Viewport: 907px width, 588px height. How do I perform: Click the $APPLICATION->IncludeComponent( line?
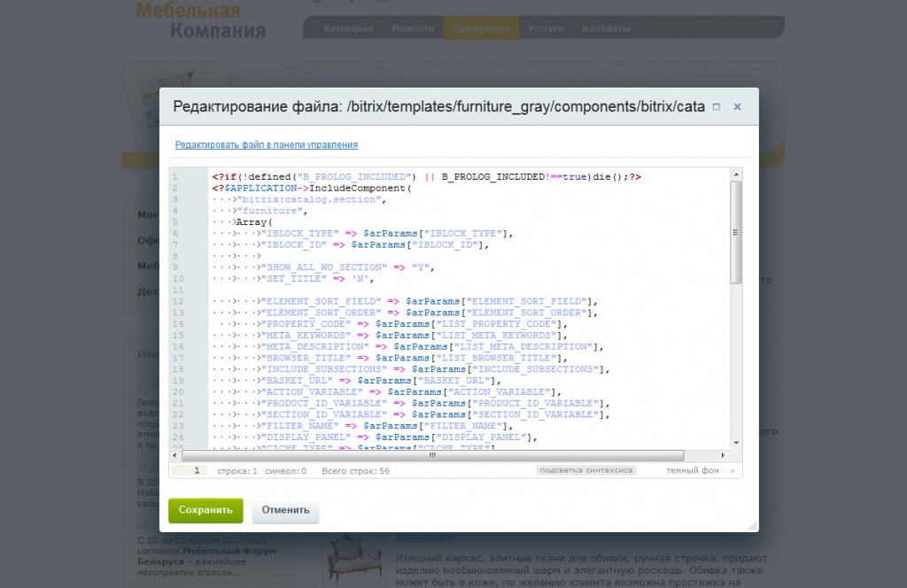click(x=311, y=189)
